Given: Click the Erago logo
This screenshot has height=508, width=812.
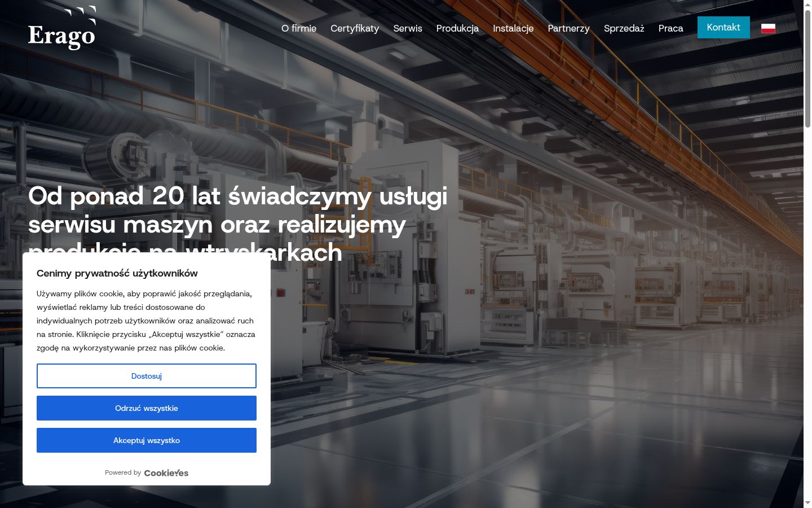Looking at the screenshot, I should point(62,28).
